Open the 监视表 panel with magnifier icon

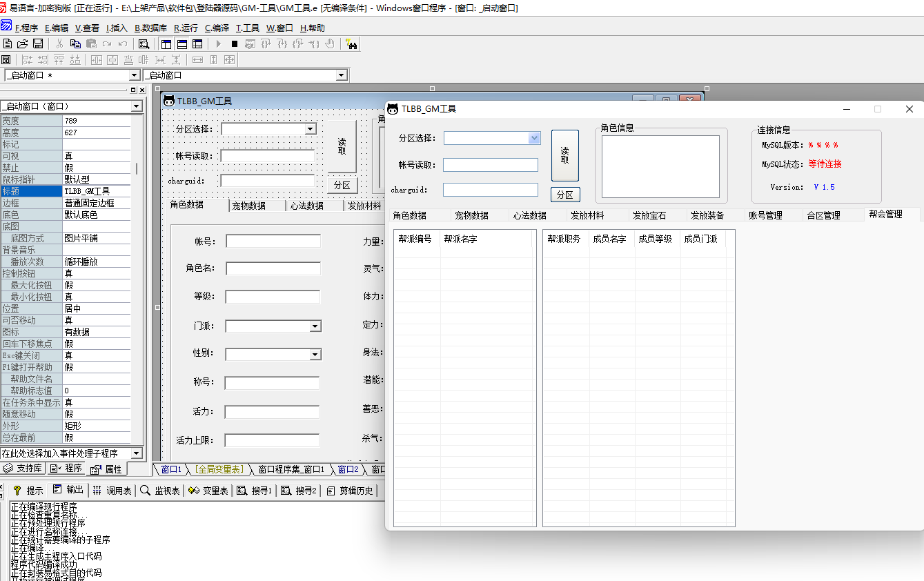point(160,491)
